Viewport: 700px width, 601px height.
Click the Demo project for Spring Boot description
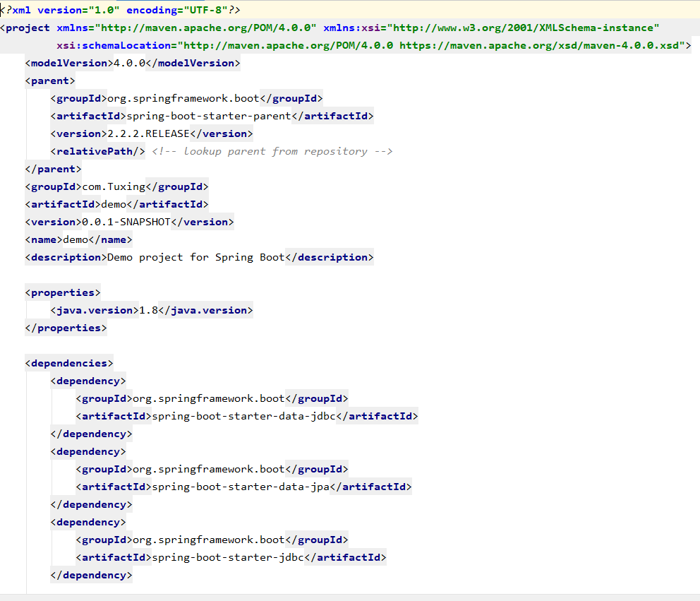click(196, 257)
